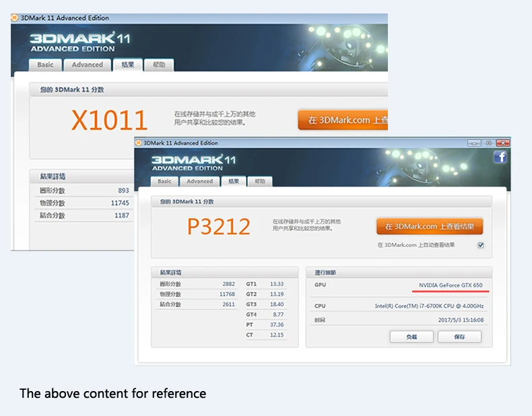Click orange 在 3DMark.com 上查看结果 button in front window
Image resolution: width=532 pixels, height=416 pixels.
430,226
